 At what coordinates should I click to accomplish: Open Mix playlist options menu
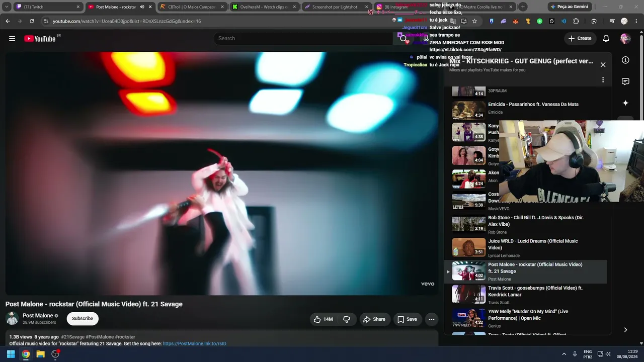(x=603, y=80)
